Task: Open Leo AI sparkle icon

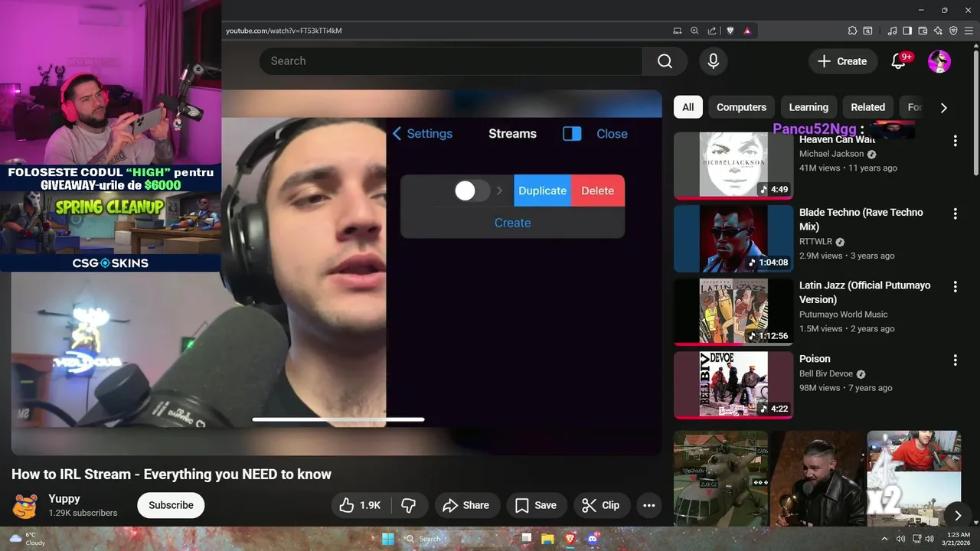Action: 938,31
